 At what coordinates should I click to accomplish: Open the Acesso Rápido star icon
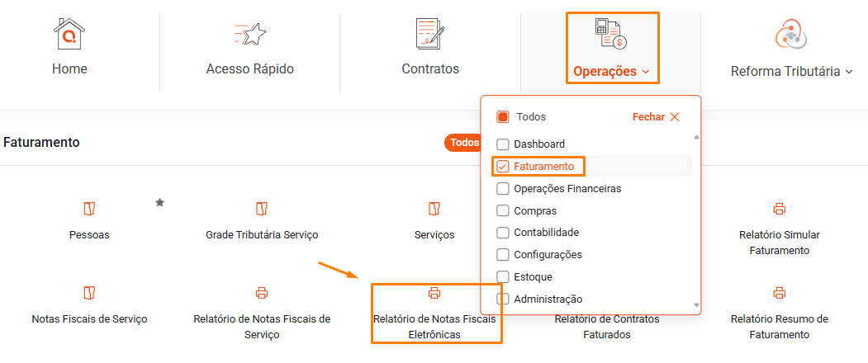point(250,35)
